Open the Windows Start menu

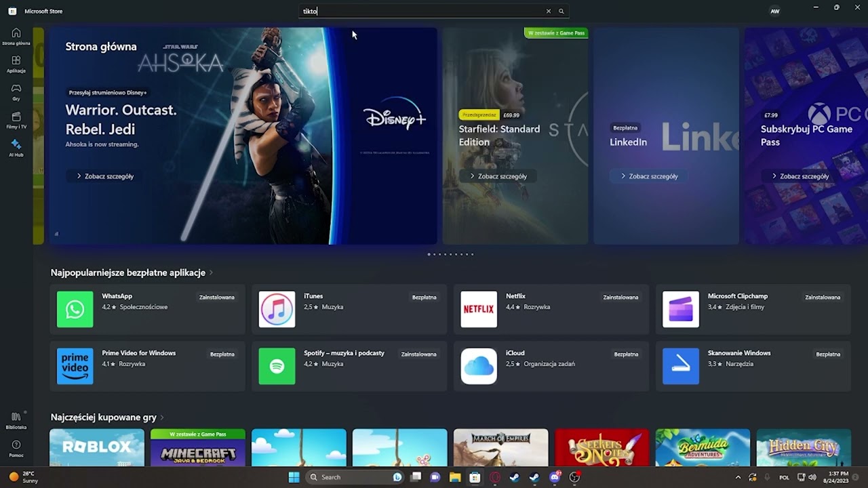click(294, 477)
